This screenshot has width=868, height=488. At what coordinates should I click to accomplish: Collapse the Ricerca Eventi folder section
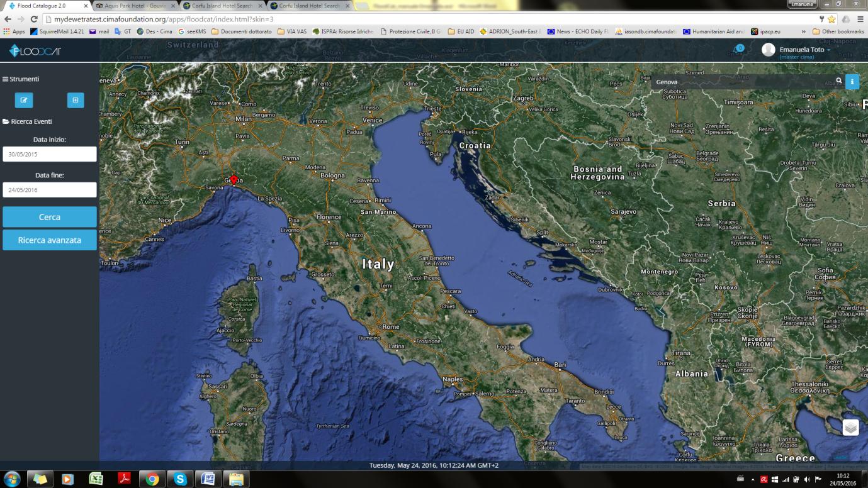pyautogui.click(x=27, y=121)
